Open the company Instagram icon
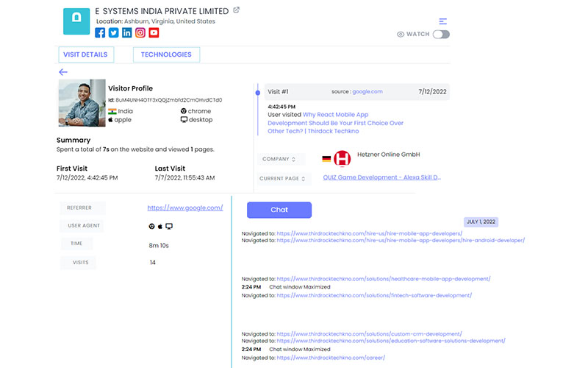The image size is (588, 368). click(140, 32)
